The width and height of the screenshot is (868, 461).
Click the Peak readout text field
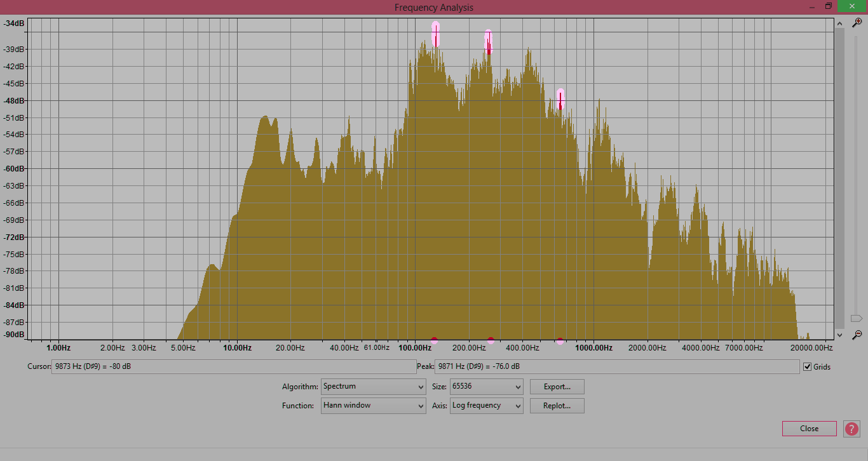616,367
